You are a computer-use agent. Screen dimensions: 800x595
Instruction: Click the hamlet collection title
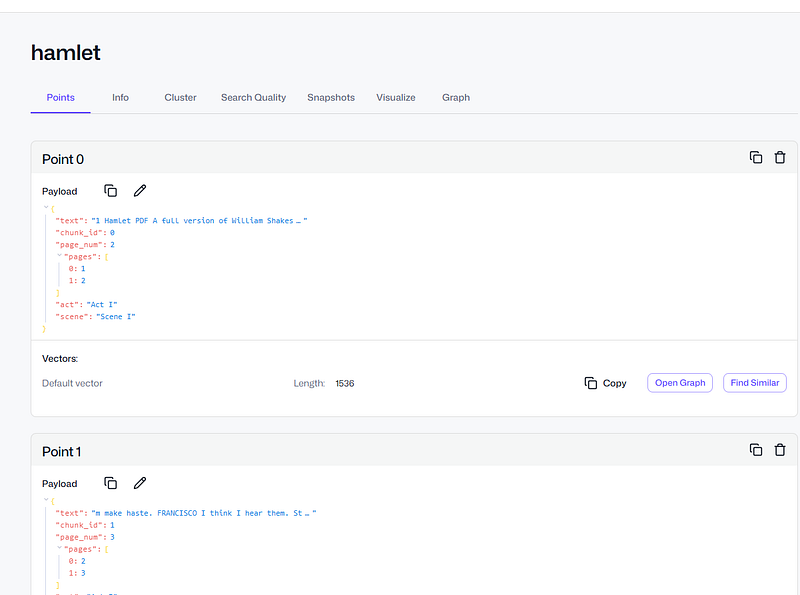(66, 53)
